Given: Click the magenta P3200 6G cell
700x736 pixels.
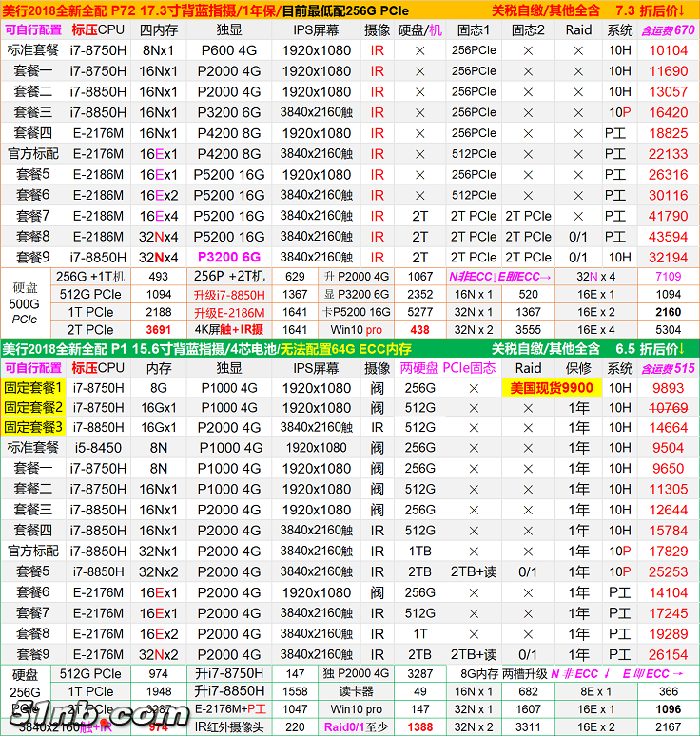Looking at the screenshot, I should (228, 257).
